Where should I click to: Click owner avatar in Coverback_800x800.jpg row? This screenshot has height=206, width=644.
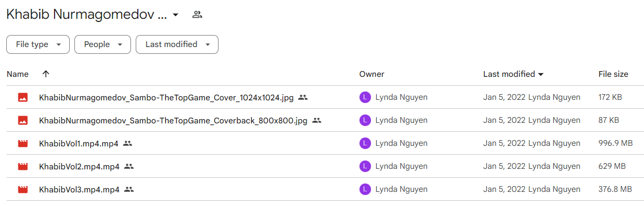365,120
